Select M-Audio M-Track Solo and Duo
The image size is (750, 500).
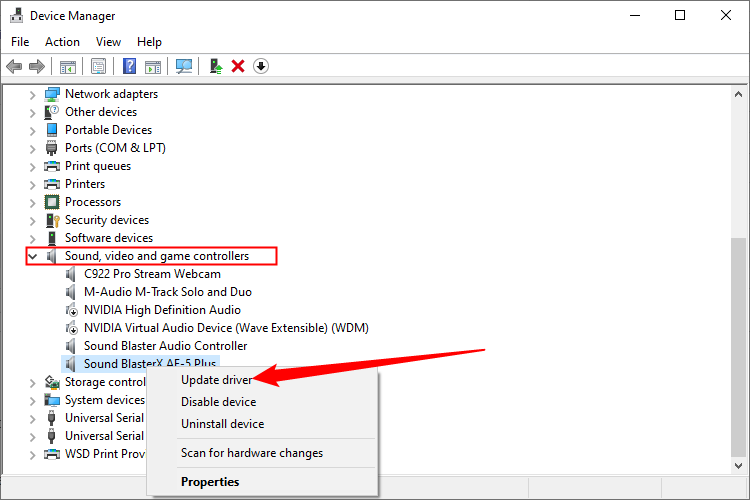[167, 292]
